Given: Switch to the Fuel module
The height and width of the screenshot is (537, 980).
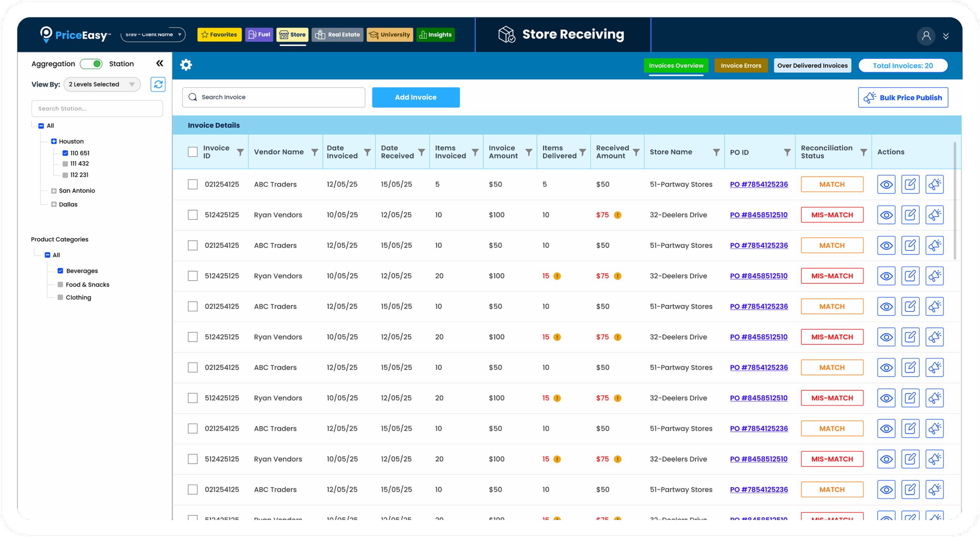Looking at the screenshot, I should [x=259, y=34].
